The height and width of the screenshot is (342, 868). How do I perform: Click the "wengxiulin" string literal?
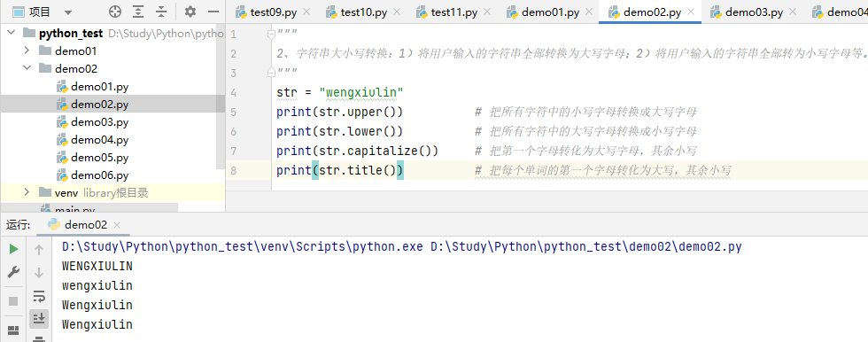click(x=361, y=92)
